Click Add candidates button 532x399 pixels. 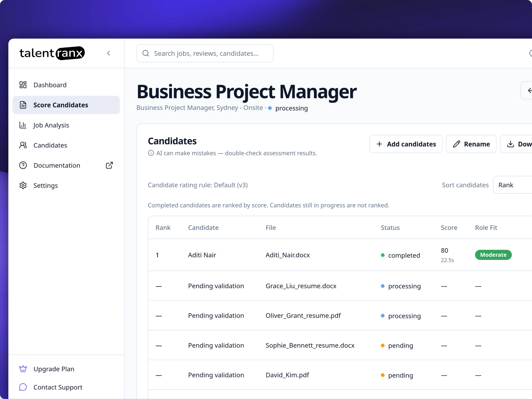[406, 144]
